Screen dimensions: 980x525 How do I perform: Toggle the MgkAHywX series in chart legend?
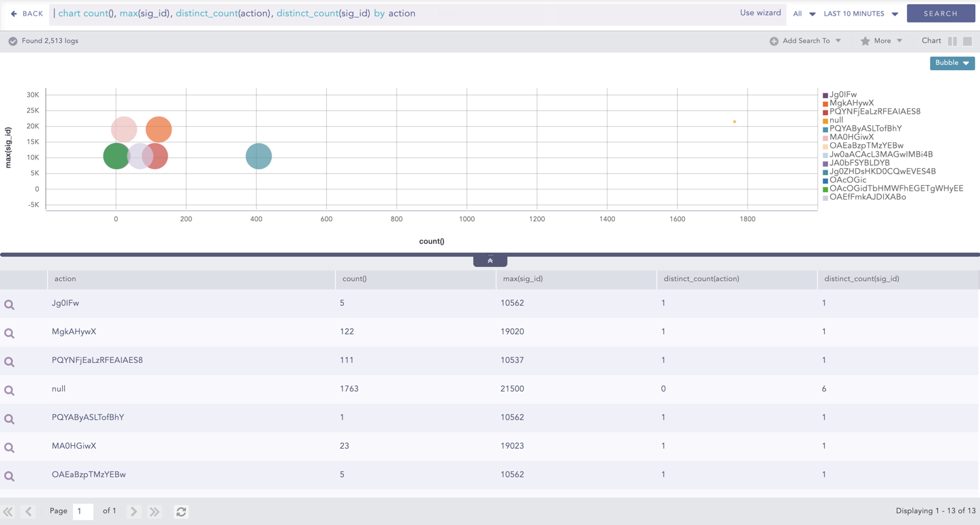coord(851,104)
